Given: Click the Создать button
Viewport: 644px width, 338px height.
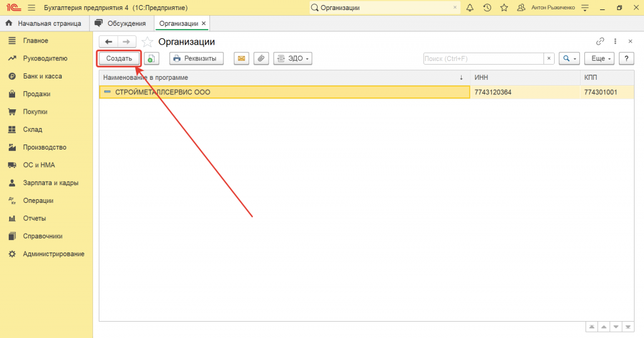Looking at the screenshot, I should coord(119,58).
